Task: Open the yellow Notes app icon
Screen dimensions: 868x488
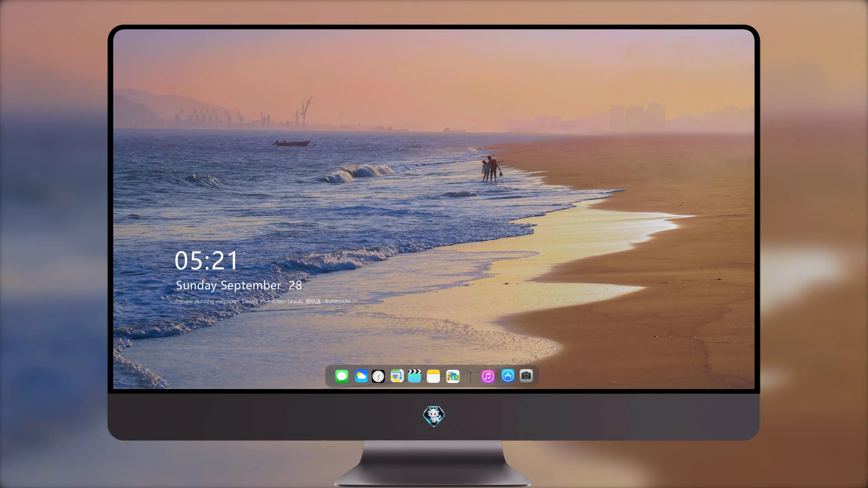Action: 433,376
